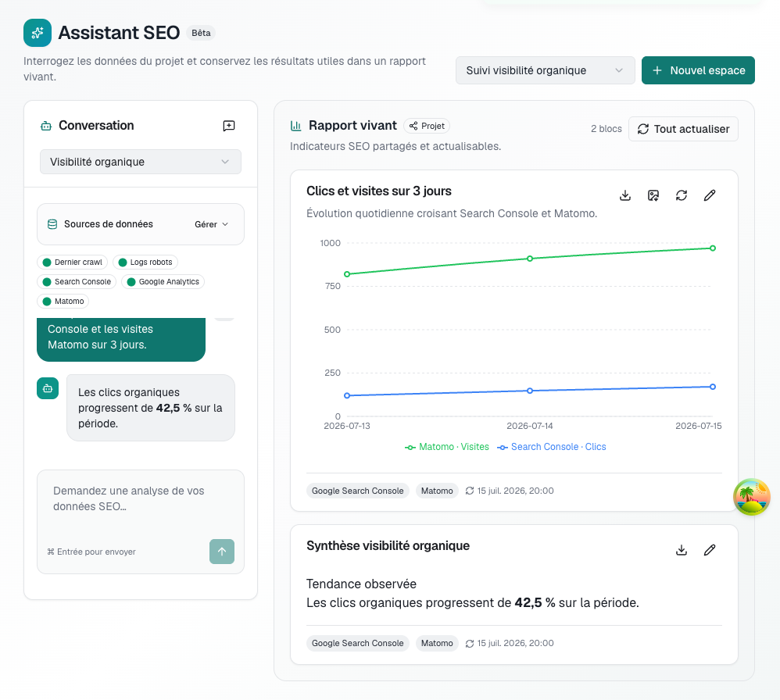Toggle the Search Console data source chip
The height and width of the screenshot is (700, 780).
pos(77,281)
